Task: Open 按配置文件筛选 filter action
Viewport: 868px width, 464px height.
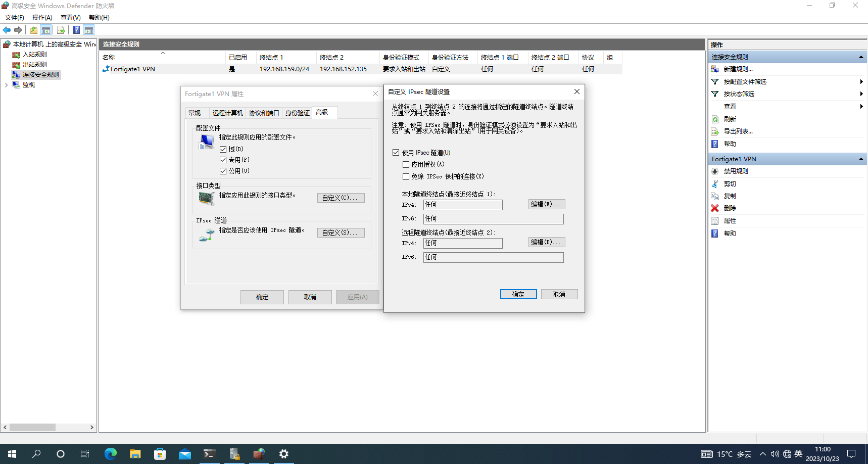Action: (745, 81)
